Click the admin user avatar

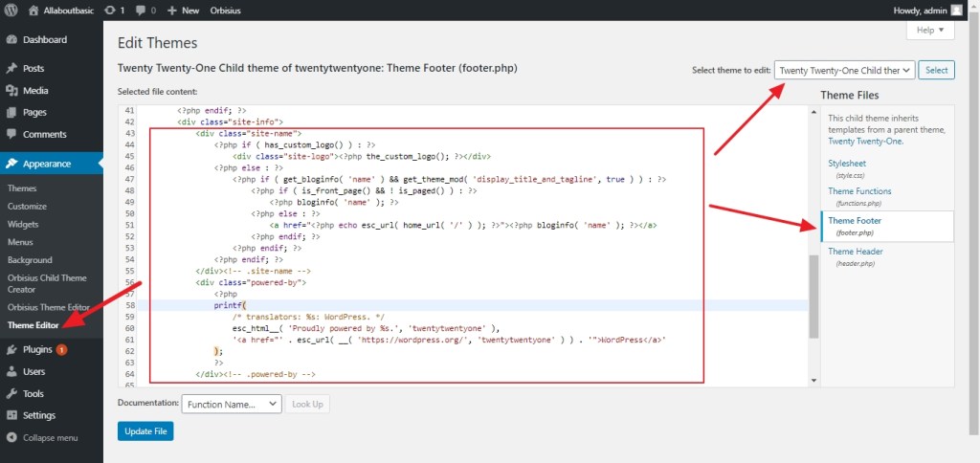[956, 10]
